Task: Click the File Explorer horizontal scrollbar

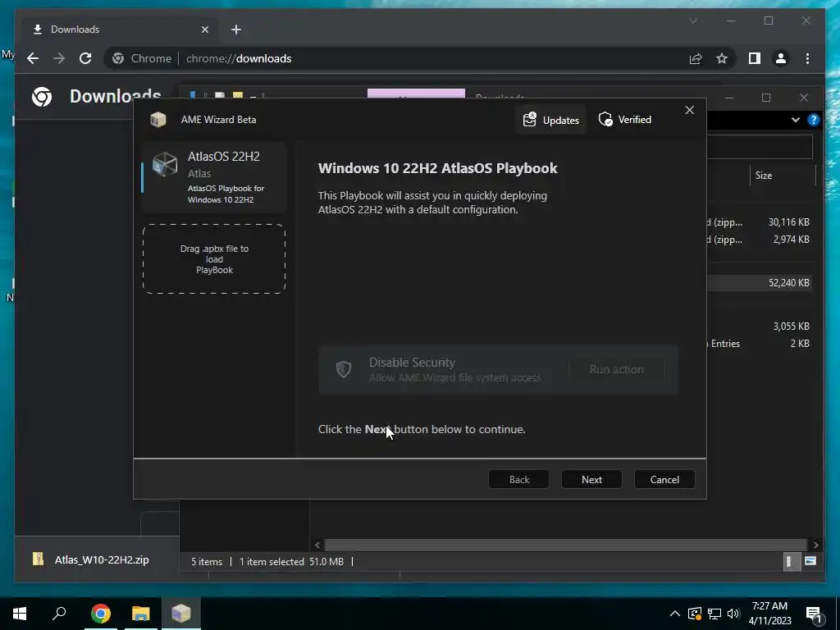Action: coord(566,545)
